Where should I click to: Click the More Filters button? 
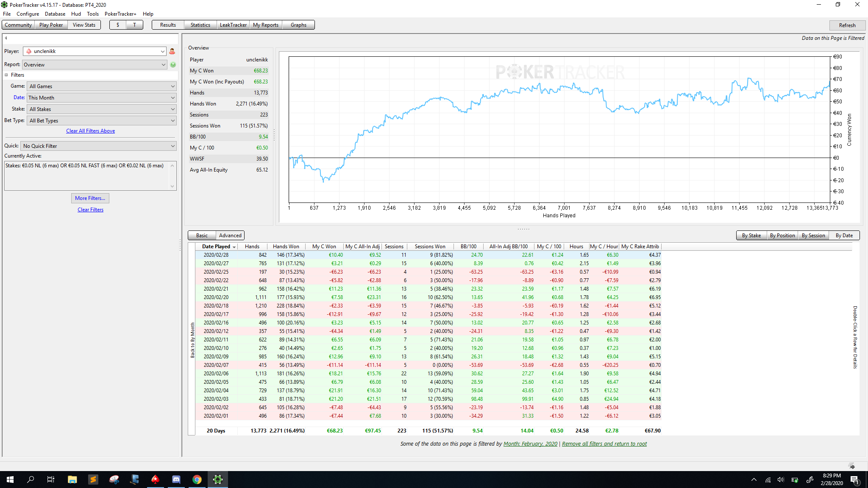click(x=90, y=198)
